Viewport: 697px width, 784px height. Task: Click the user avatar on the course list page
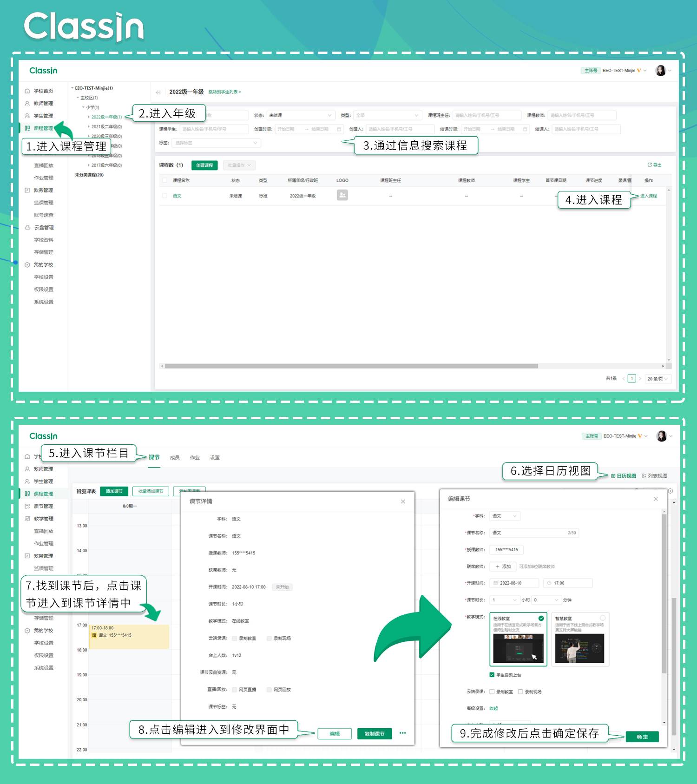660,71
